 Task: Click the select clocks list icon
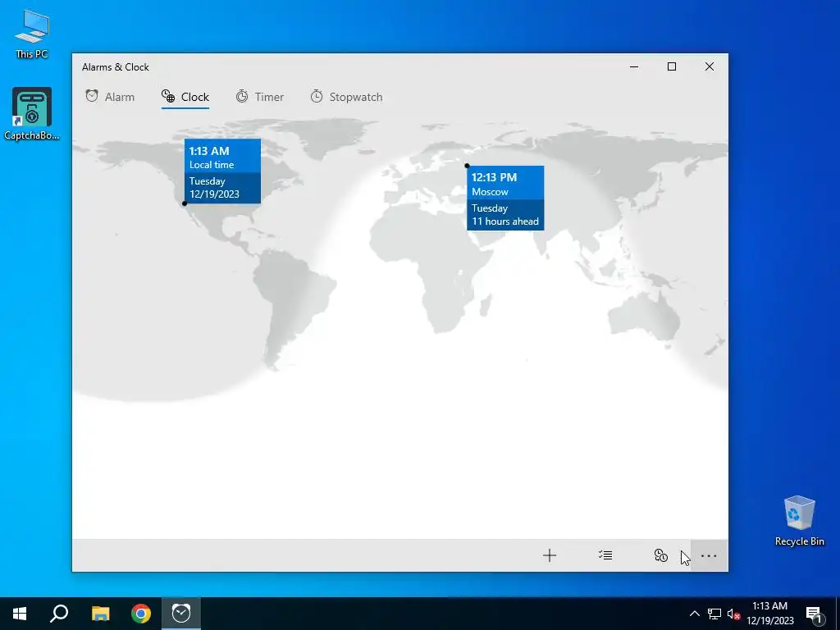[x=605, y=555]
